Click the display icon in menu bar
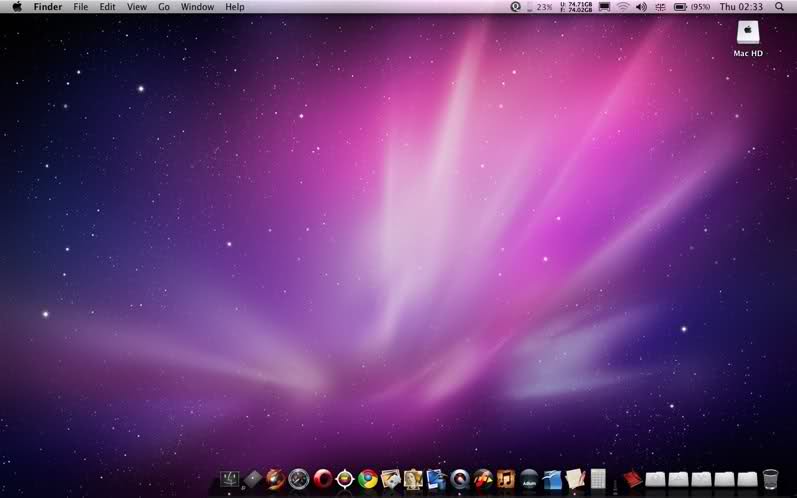 pyautogui.click(x=604, y=7)
